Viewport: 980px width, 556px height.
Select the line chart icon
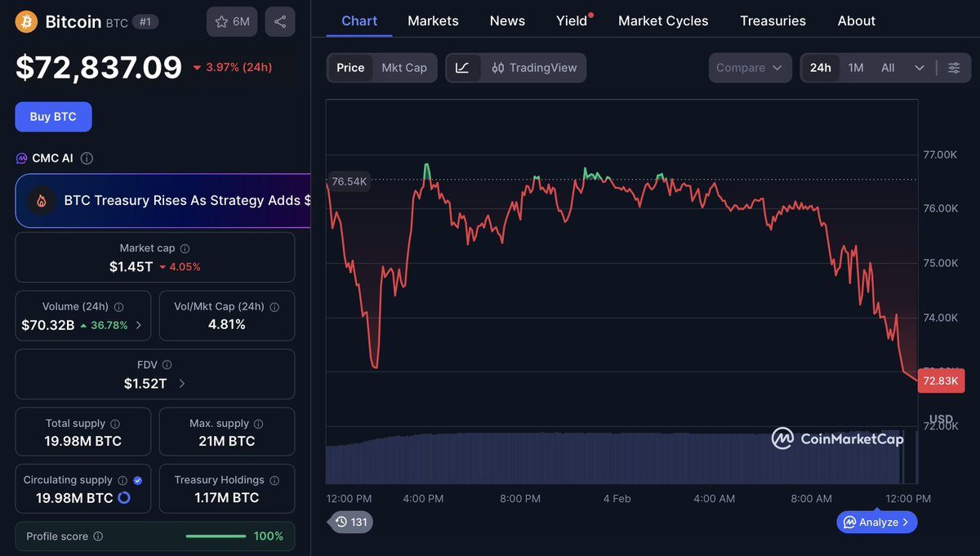pos(462,68)
